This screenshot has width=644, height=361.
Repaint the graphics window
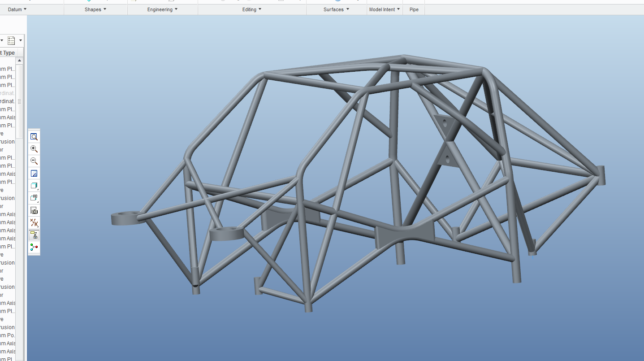pyautogui.click(x=34, y=173)
